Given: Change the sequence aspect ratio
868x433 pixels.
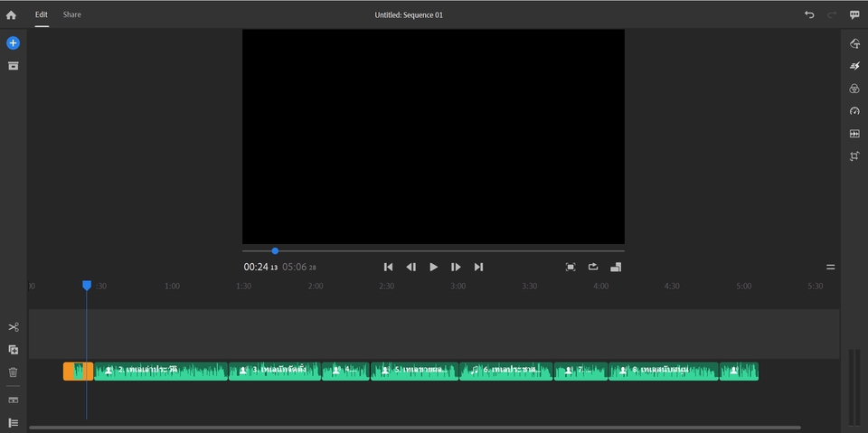Looking at the screenshot, I should click(616, 268).
